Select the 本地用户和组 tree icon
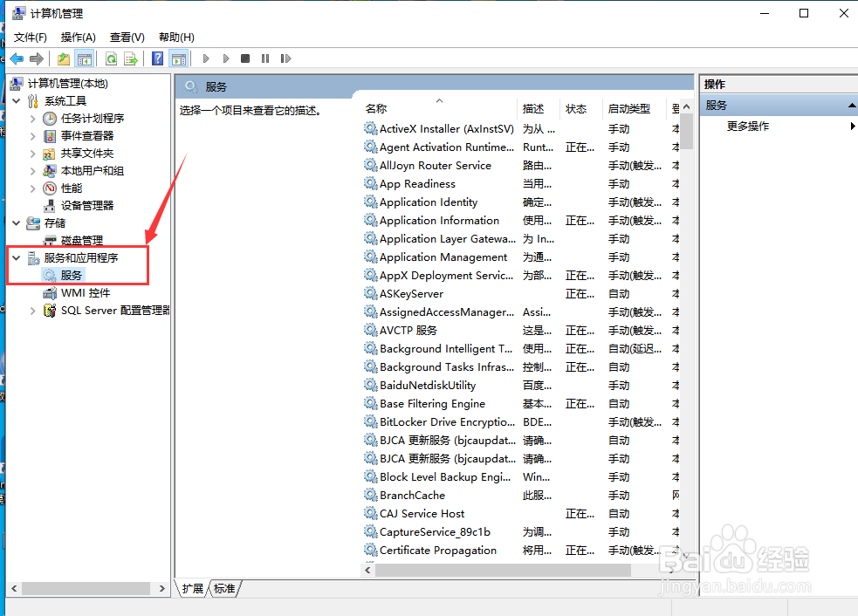The width and height of the screenshot is (858, 616). [49, 171]
